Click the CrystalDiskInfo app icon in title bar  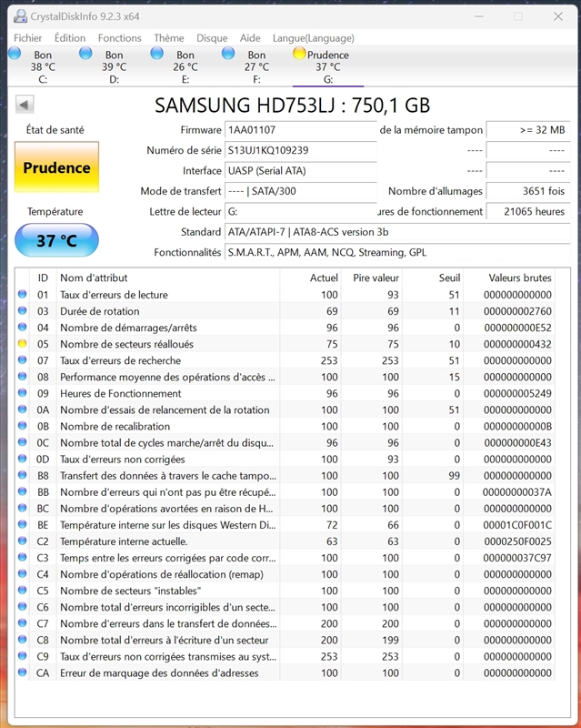pos(20,16)
